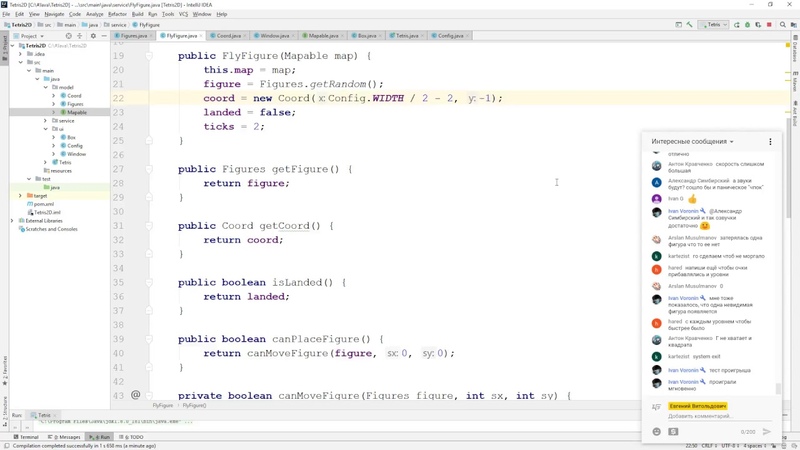800x450 pixels.
Task: Open the emoji picker in chat
Action: pyautogui.click(x=657, y=432)
